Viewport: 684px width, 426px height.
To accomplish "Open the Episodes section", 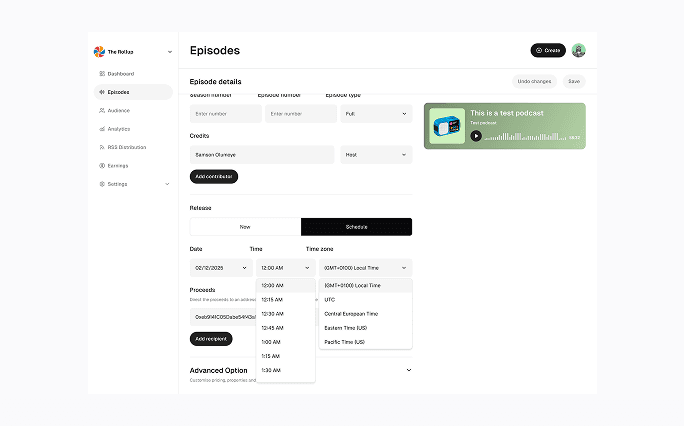I will [x=133, y=92].
